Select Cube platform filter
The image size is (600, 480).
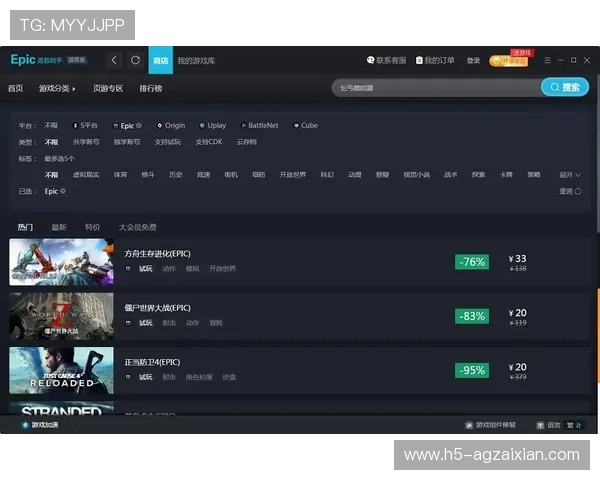[x=305, y=125]
